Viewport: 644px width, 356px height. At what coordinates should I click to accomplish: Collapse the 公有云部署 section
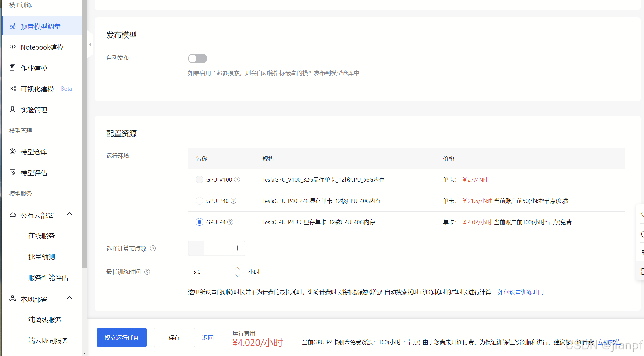[x=69, y=214]
